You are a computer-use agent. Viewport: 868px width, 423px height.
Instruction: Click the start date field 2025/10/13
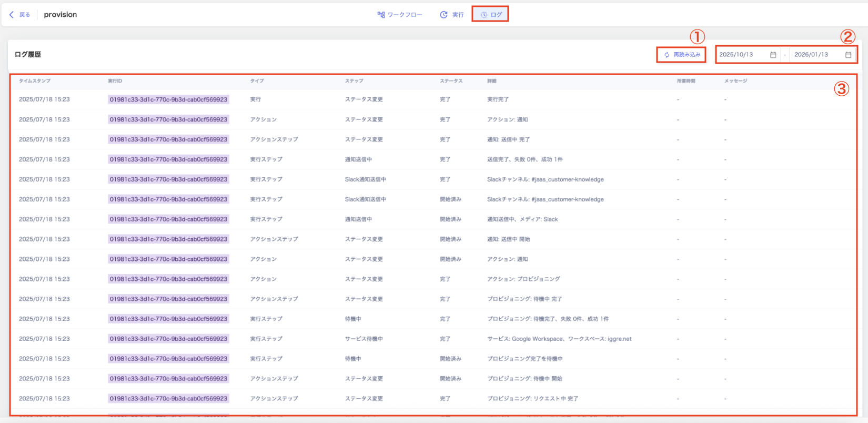pyautogui.click(x=748, y=55)
